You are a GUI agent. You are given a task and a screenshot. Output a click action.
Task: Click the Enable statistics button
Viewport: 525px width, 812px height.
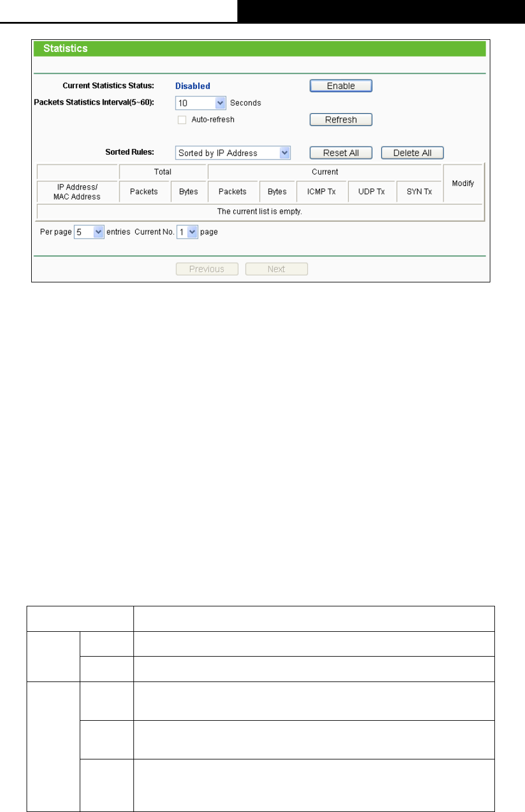[341, 86]
